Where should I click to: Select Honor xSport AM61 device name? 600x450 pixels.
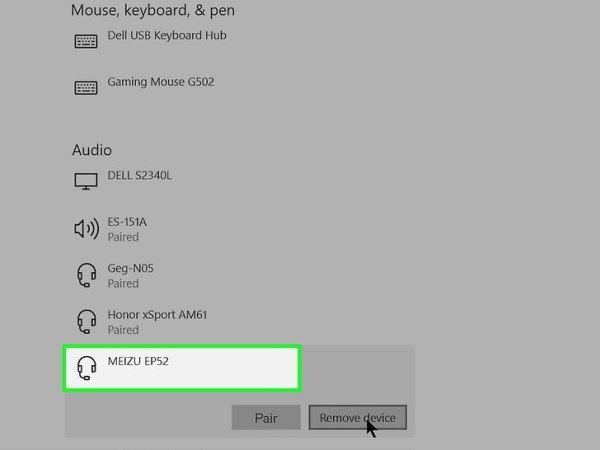coord(157,315)
